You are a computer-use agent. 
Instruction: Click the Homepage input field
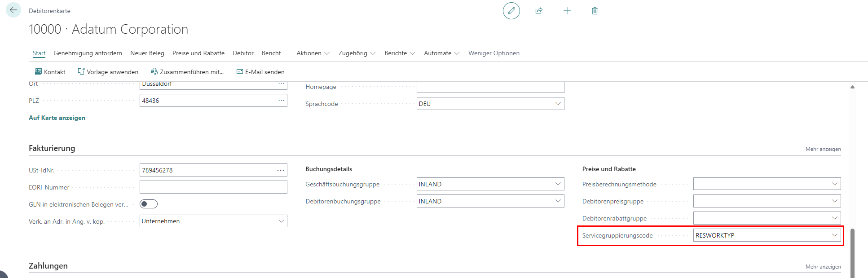tap(490, 87)
